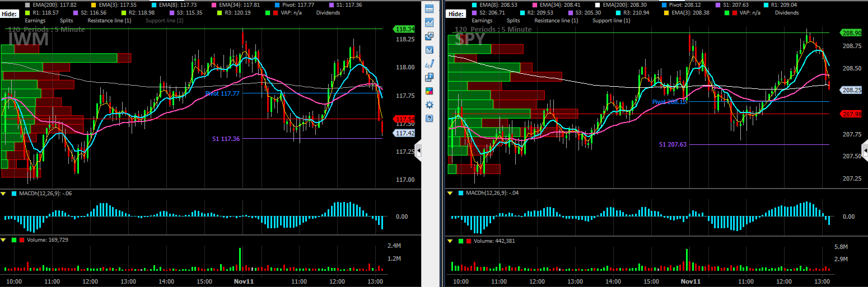
Task: Click the stacked charts compare icon in center toolbar
Action: [x=430, y=36]
